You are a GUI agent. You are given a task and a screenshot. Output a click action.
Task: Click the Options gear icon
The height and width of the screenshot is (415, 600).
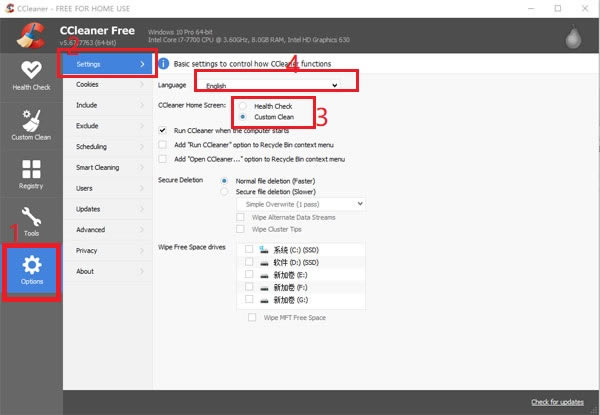32,270
